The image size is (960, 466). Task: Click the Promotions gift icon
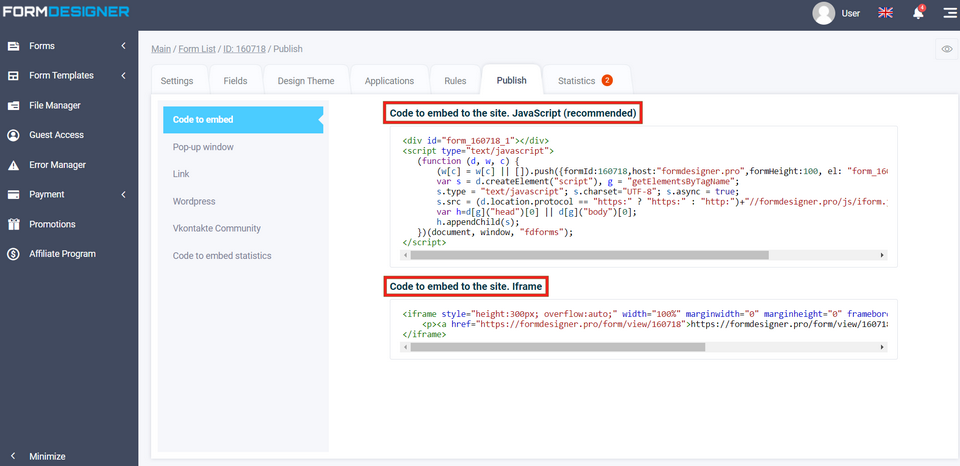(14, 224)
